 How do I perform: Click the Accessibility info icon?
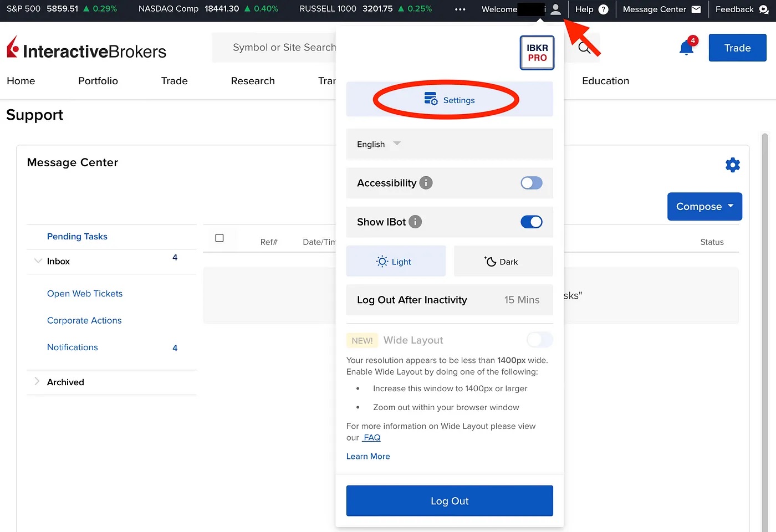(426, 183)
